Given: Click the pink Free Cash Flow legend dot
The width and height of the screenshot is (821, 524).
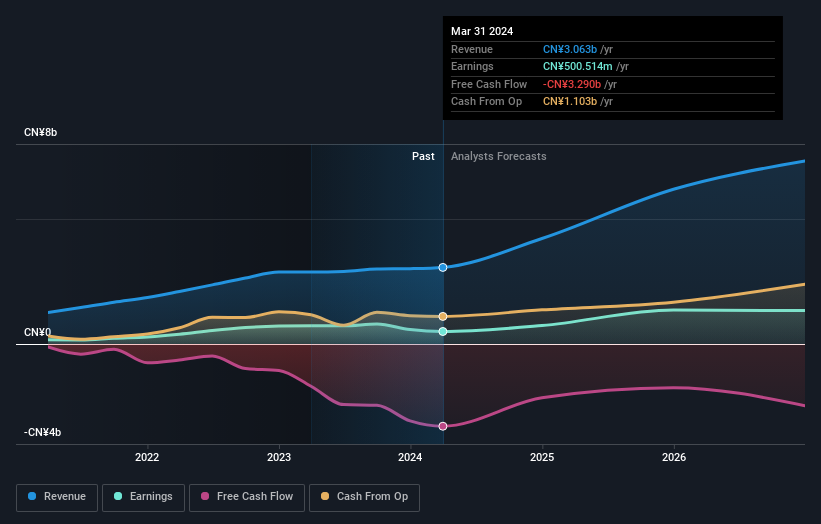Looking at the screenshot, I should tap(205, 496).
